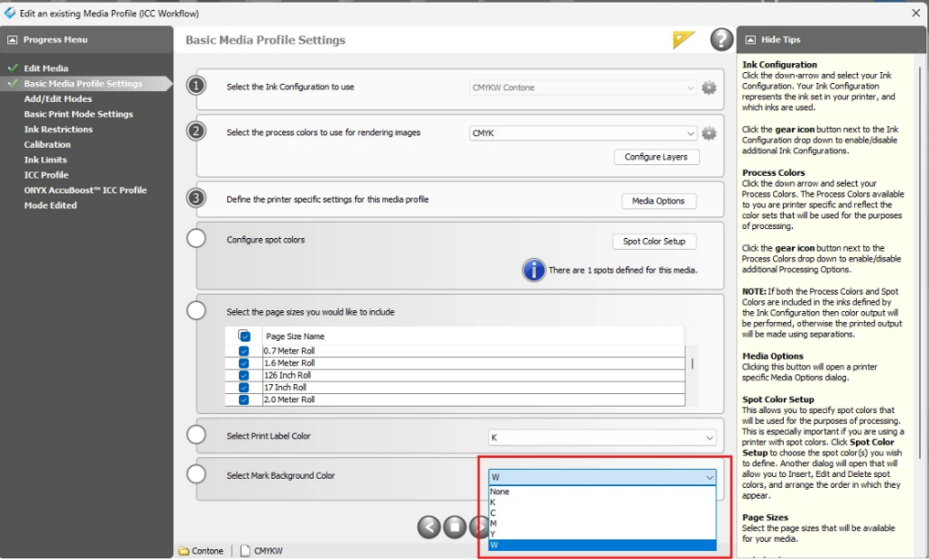
Task: Expand the Print Label Color dropdown
Action: pyautogui.click(x=602, y=436)
